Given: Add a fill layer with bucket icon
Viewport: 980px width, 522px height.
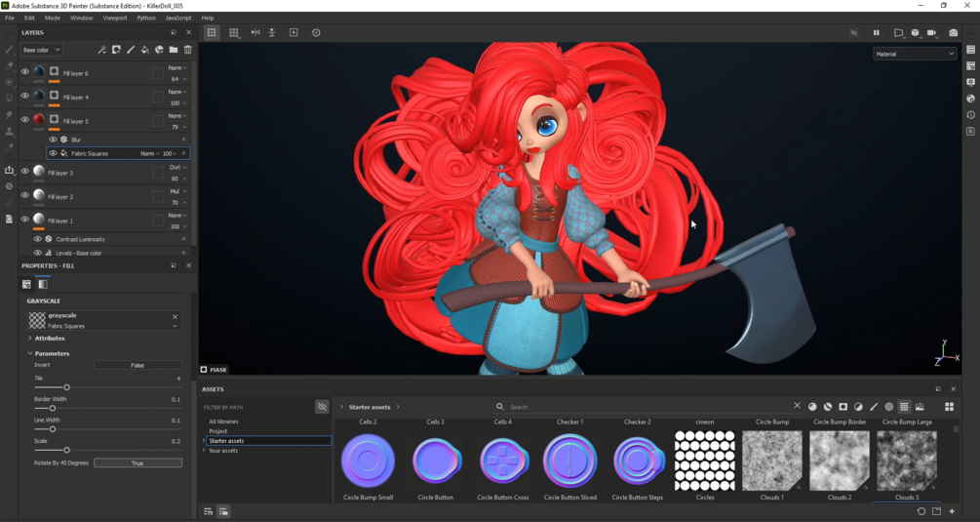Looking at the screenshot, I should [x=145, y=50].
